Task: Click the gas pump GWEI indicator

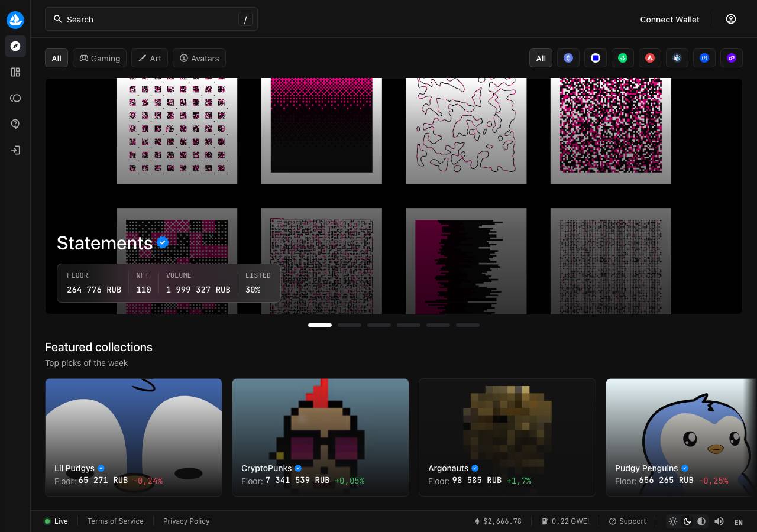Action: click(x=565, y=521)
